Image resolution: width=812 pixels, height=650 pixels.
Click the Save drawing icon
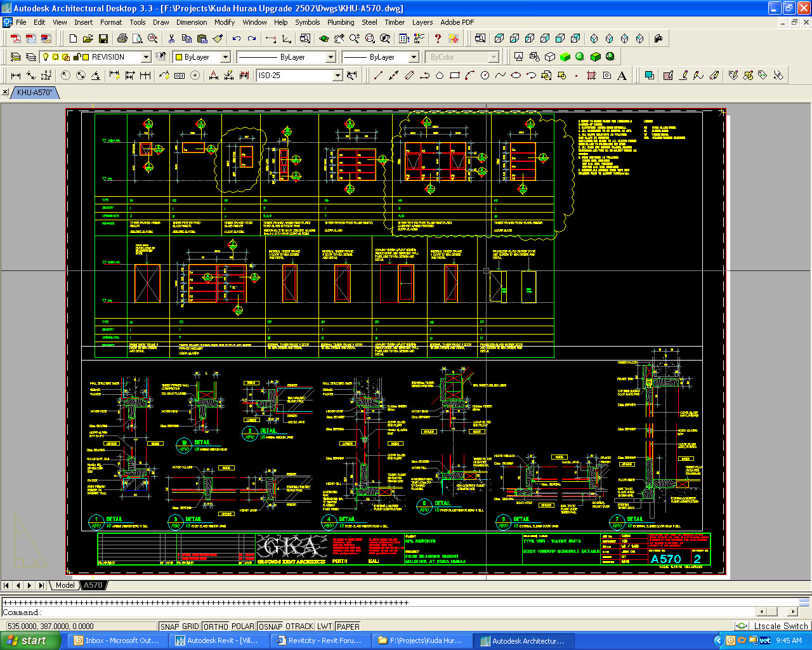[103, 39]
